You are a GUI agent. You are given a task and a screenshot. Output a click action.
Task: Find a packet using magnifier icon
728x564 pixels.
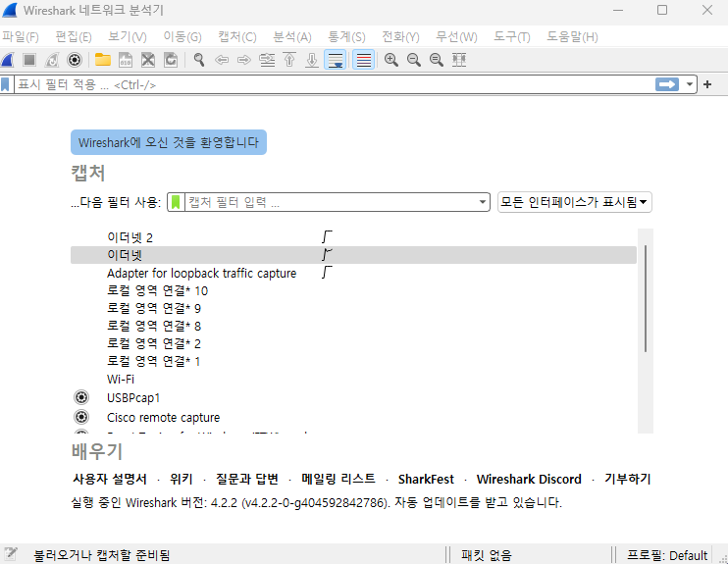coord(199,60)
